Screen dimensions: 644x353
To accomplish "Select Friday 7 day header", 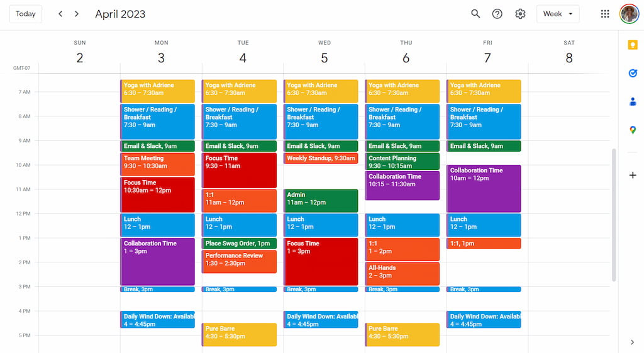I will point(487,58).
